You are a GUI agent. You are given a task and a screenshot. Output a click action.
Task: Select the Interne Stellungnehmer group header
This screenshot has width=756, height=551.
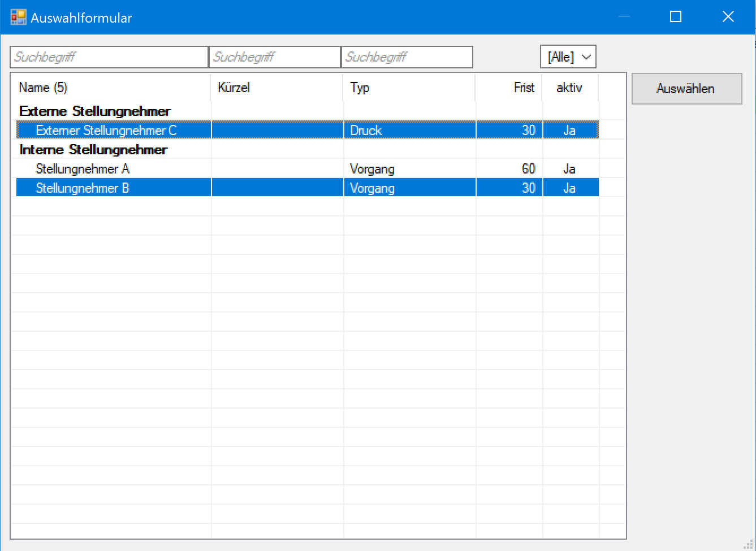(93, 150)
